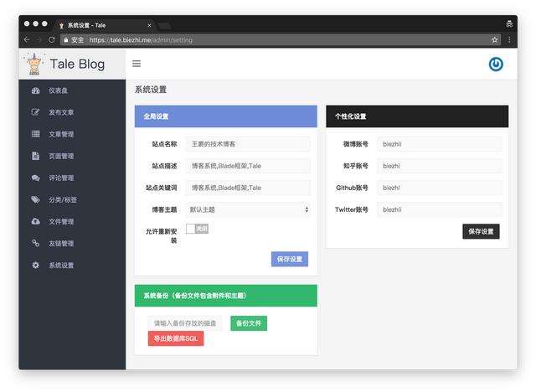Click the browser URL address bar
The height and width of the screenshot is (392, 536).
pos(281,40)
